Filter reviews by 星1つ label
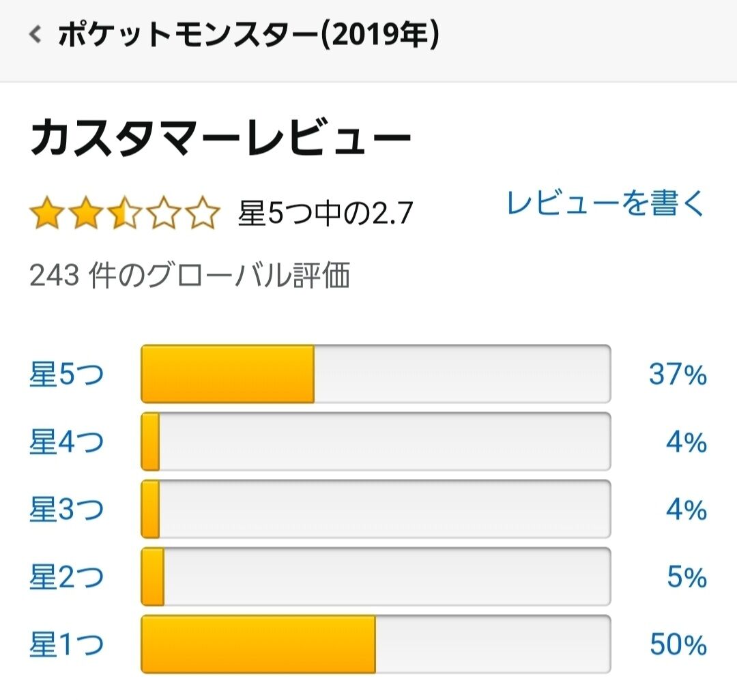The height and width of the screenshot is (700, 737). (x=67, y=645)
